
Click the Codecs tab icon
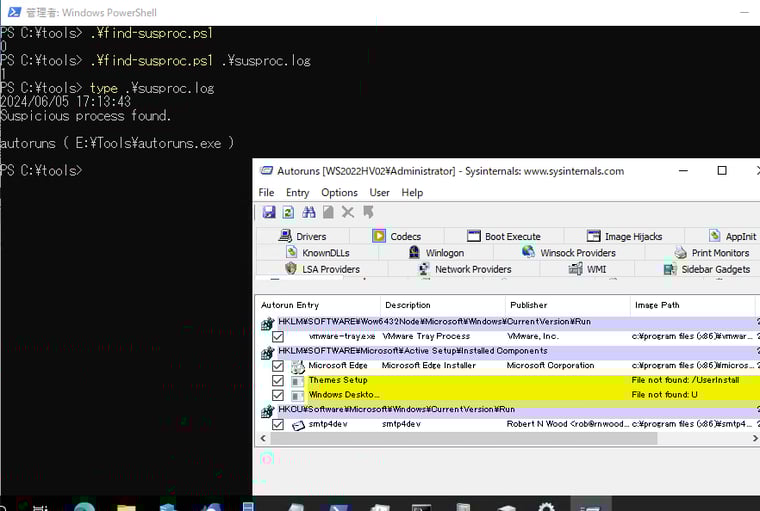[x=379, y=236]
